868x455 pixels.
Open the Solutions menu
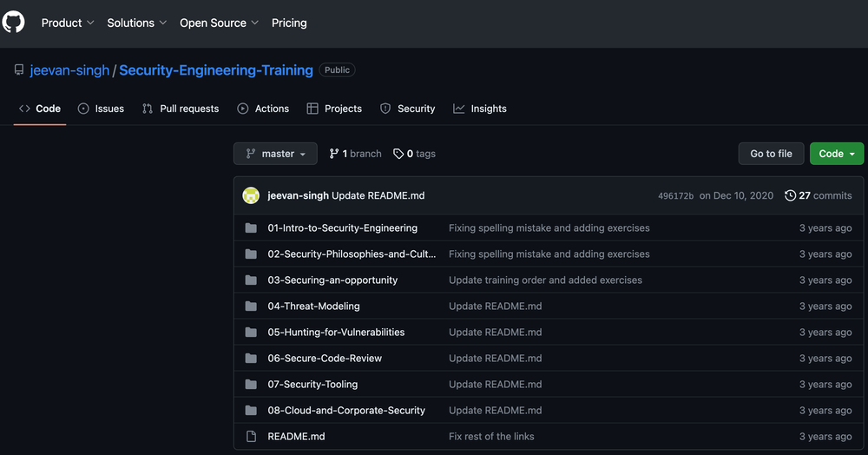[x=137, y=23]
